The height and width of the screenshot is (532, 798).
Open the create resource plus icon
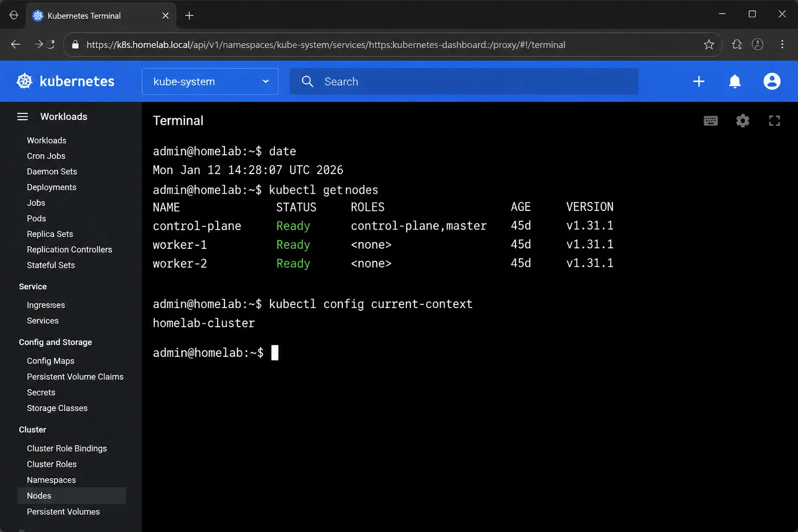click(x=699, y=81)
